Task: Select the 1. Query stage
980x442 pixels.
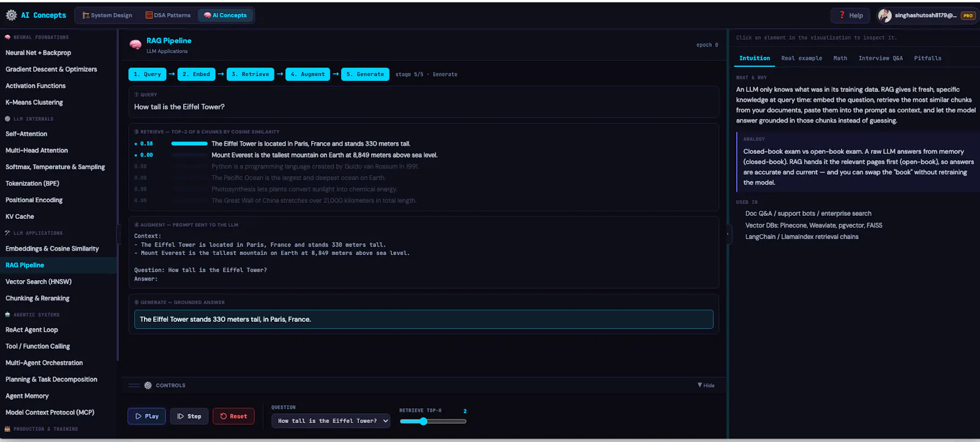Action: [147, 74]
